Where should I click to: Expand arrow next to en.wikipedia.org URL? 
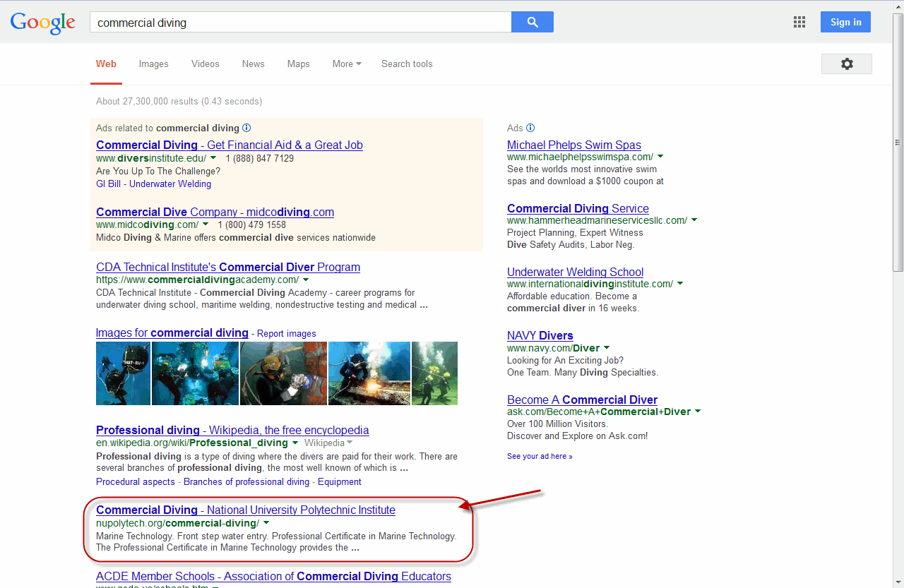pos(295,443)
